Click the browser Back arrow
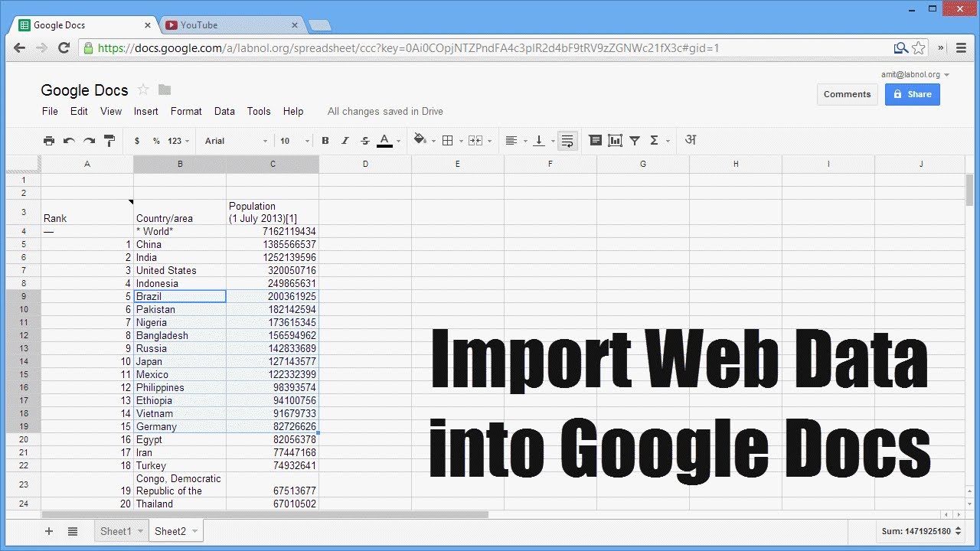This screenshot has height=551, width=980. click(20, 47)
